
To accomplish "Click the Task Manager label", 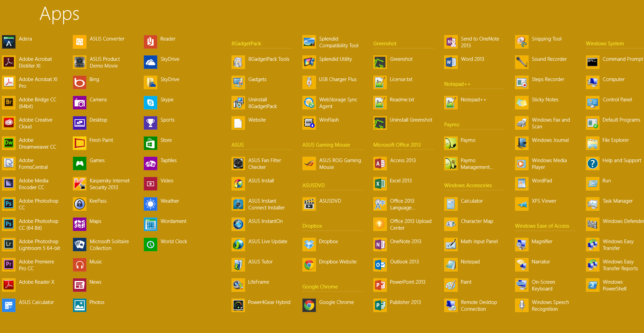I will [x=617, y=201].
